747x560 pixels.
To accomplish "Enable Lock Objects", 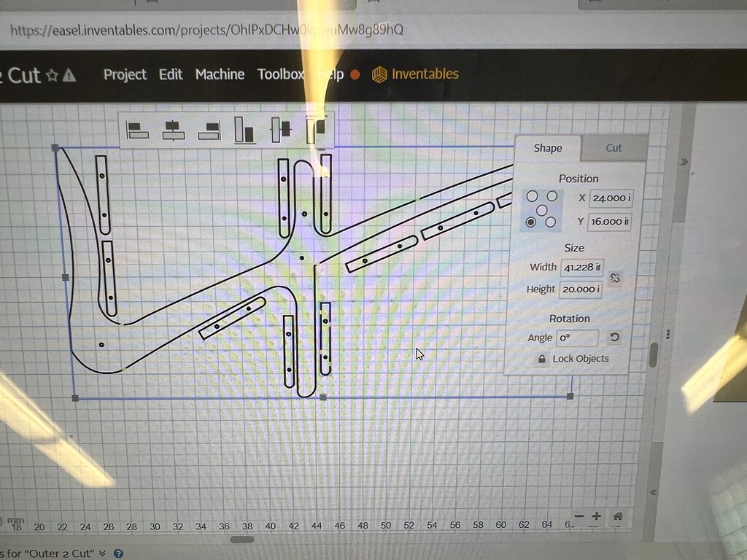I will [542, 359].
